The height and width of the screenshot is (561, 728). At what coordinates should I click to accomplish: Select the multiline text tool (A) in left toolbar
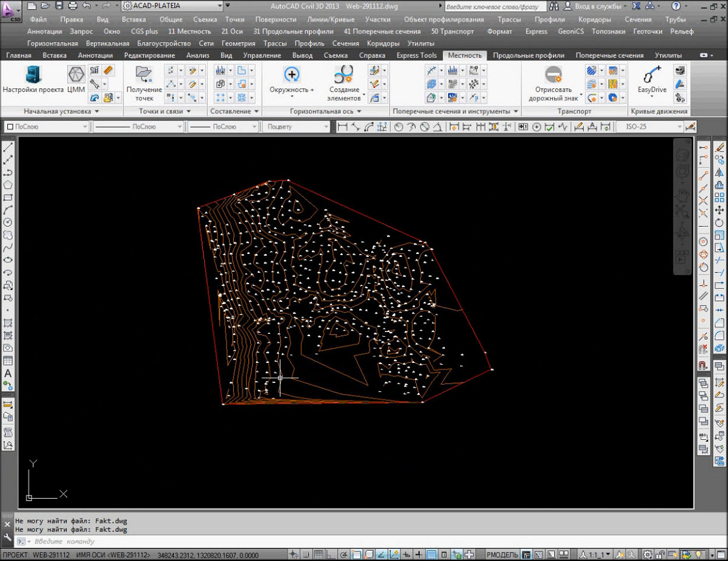click(x=8, y=373)
